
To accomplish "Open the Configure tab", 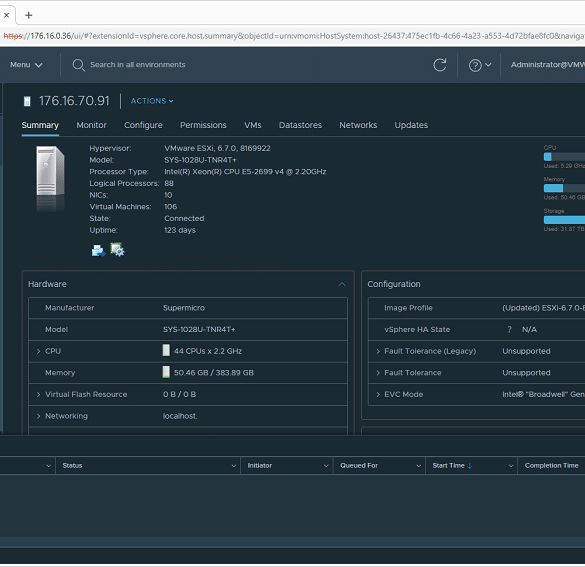I will pyautogui.click(x=143, y=125).
